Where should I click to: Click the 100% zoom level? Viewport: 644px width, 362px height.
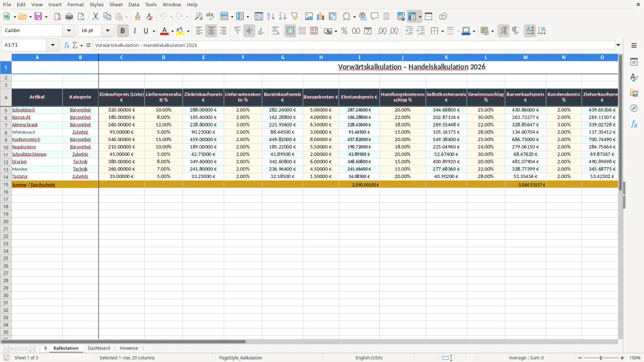tap(635, 358)
